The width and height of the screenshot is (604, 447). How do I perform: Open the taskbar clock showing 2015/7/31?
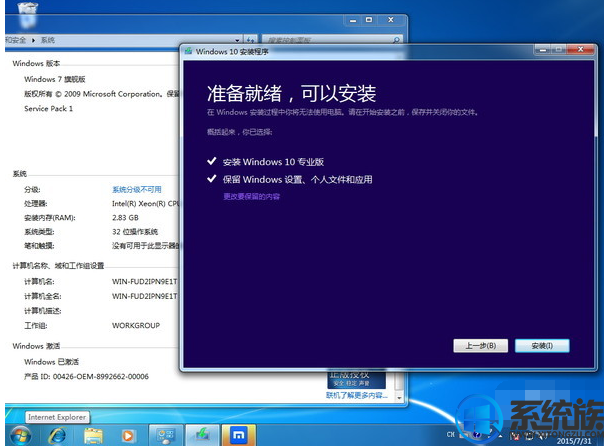coord(573,441)
